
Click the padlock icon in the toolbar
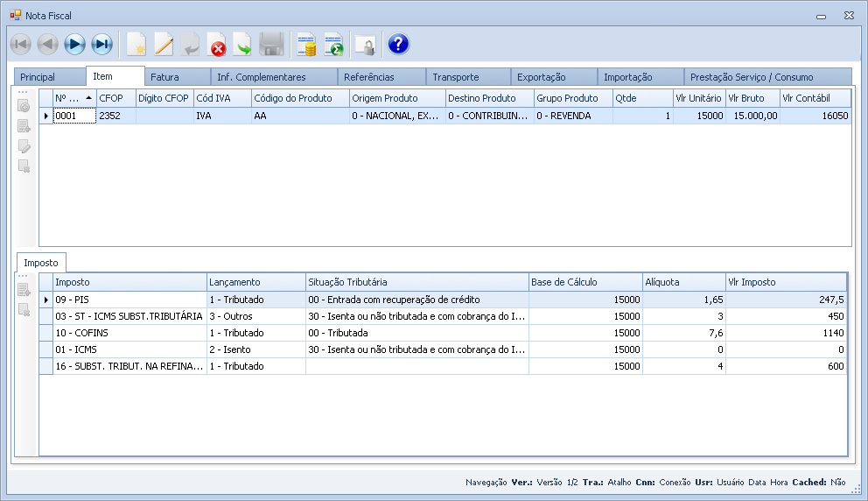(x=365, y=44)
